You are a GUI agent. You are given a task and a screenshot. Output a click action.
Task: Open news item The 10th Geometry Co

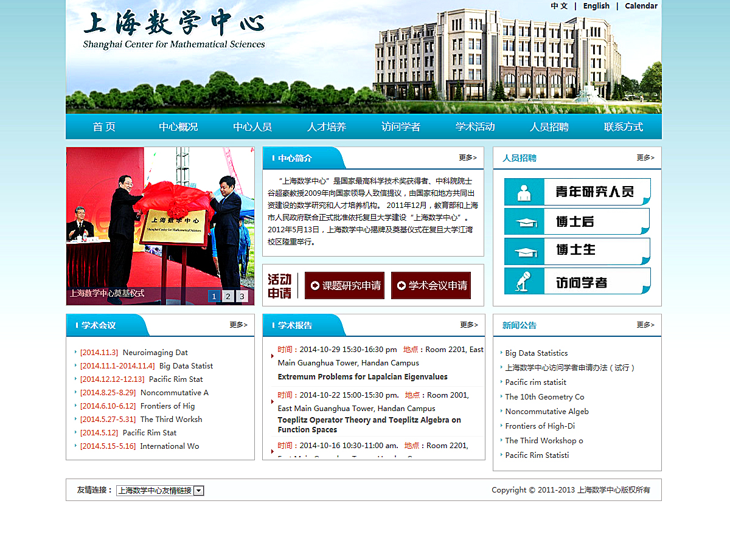pos(544,396)
